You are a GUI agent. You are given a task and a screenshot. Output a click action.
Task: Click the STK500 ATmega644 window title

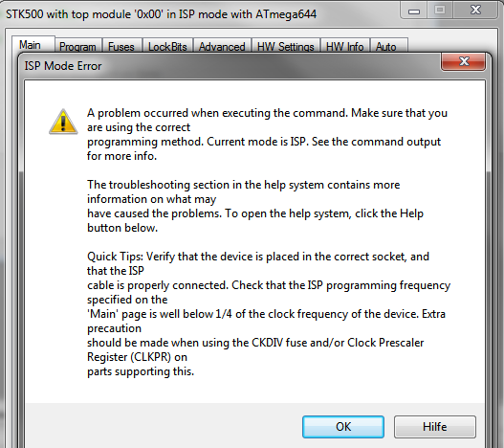click(161, 14)
